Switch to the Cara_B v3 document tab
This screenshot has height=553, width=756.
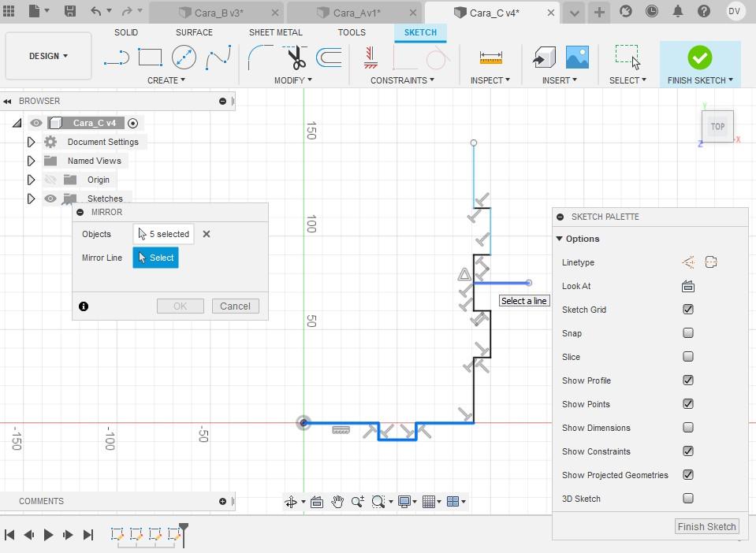(218, 13)
